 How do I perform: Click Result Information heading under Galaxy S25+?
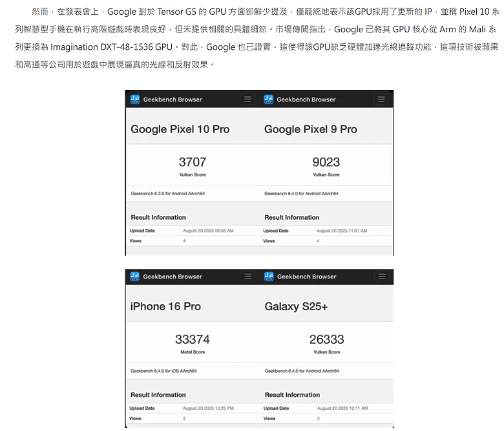pyautogui.click(x=292, y=395)
